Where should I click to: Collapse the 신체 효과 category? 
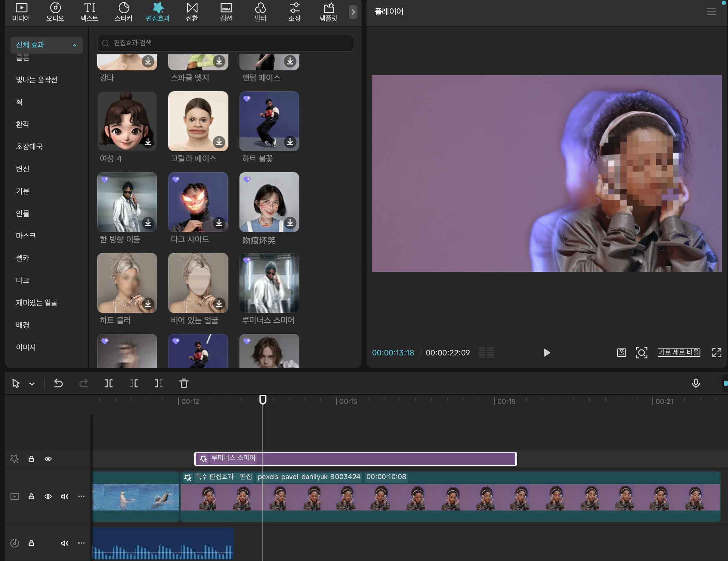click(x=74, y=45)
